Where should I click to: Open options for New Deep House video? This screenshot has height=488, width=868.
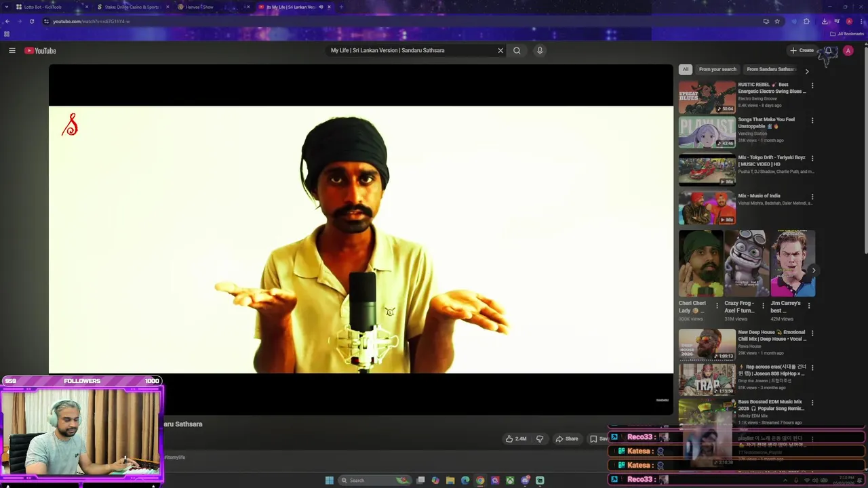[812, 333]
